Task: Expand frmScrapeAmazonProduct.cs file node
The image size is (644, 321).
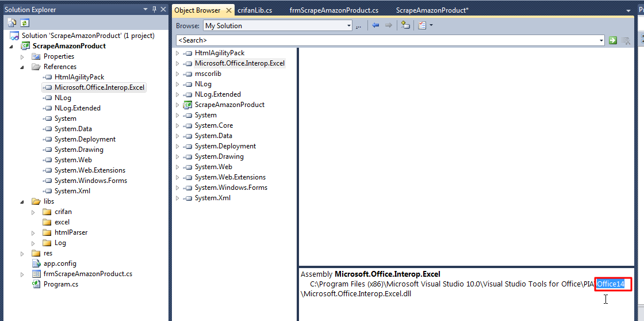Action: click(x=22, y=274)
